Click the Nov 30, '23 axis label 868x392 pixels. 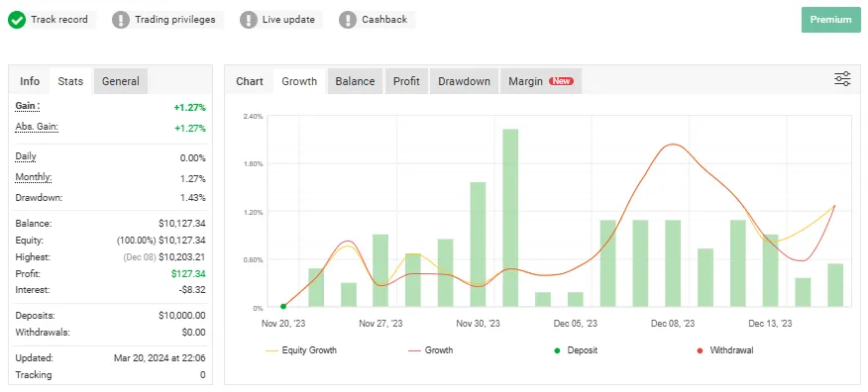click(479, 324)
